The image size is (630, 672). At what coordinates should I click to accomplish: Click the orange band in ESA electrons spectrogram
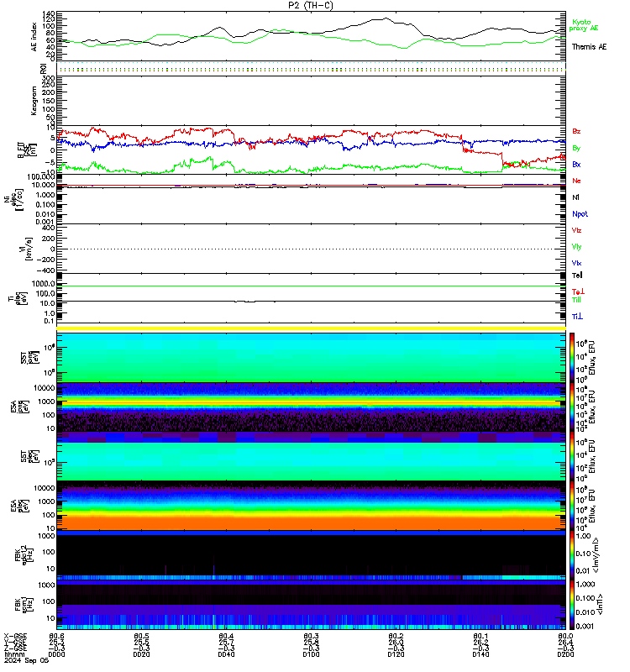point(311,522)
